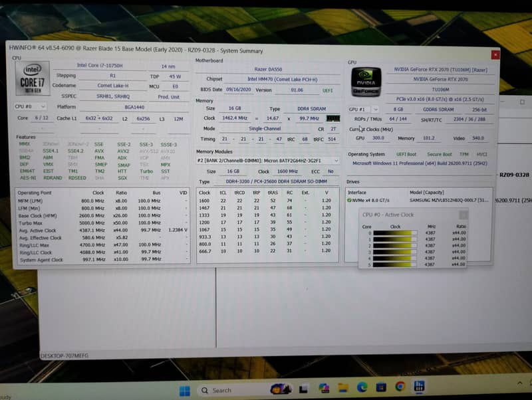
Task: Click Core 0 clock usage bar
Action: click(395, 233)
